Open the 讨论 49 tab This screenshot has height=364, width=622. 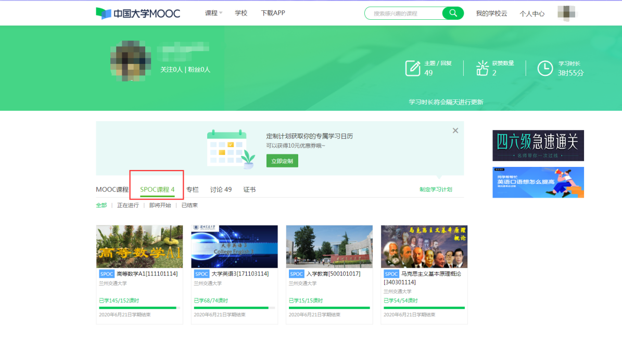click(x=221, y=190)
